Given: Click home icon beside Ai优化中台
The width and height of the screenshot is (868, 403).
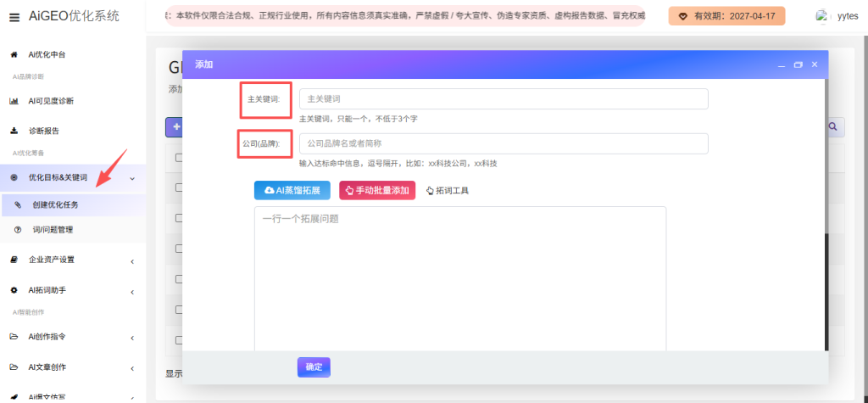Looking at the screenshot, I should point(14,54).
